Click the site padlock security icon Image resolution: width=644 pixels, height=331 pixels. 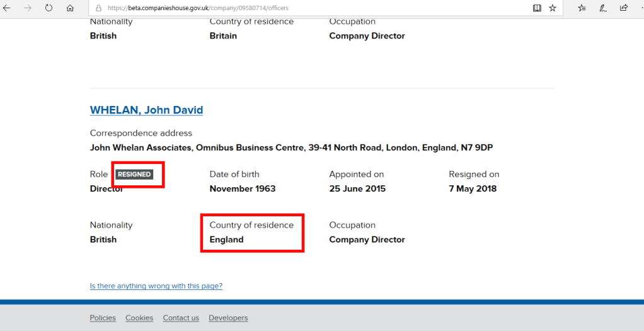[99, 8]
